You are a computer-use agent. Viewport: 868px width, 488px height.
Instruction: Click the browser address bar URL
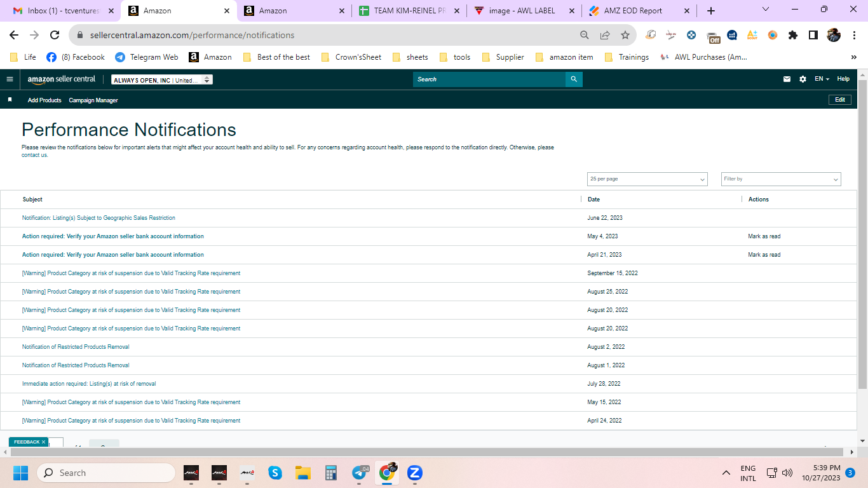click(193, 35)
